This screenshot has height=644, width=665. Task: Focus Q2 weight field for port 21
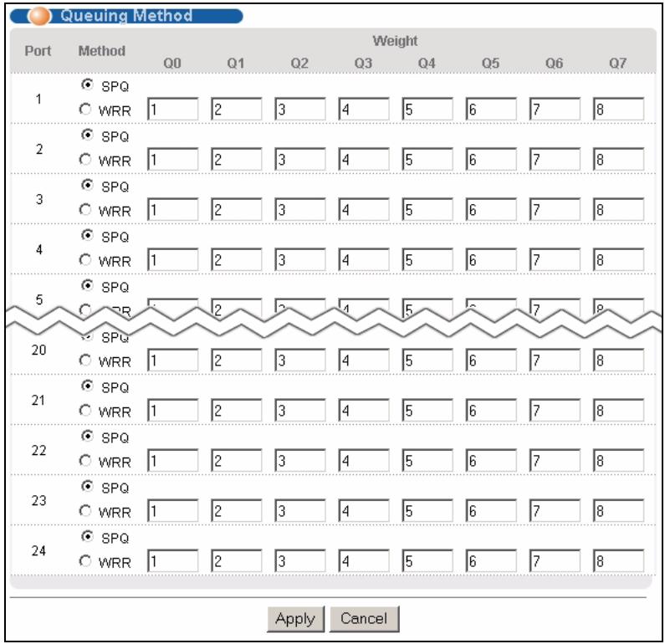(x=300, y=411)
